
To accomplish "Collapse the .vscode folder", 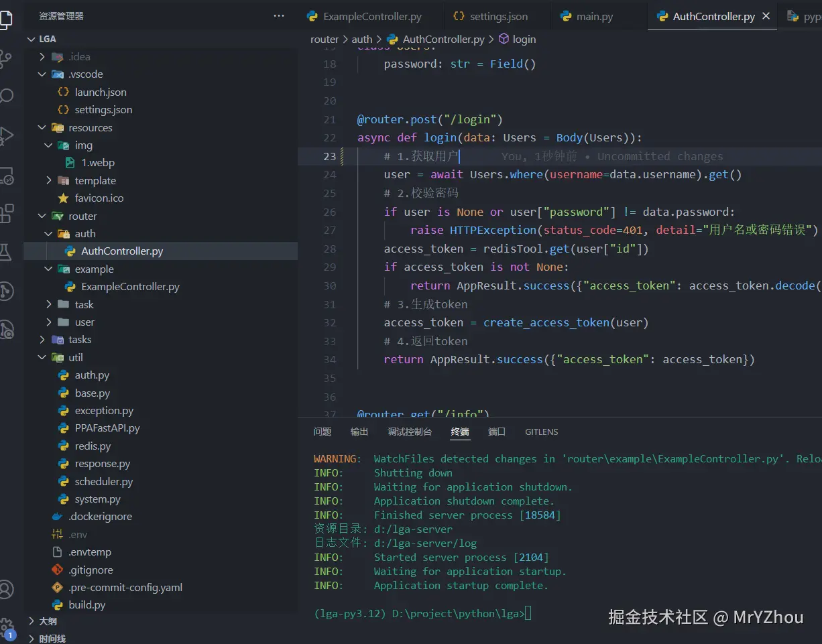I will click(x=43, y=74).
